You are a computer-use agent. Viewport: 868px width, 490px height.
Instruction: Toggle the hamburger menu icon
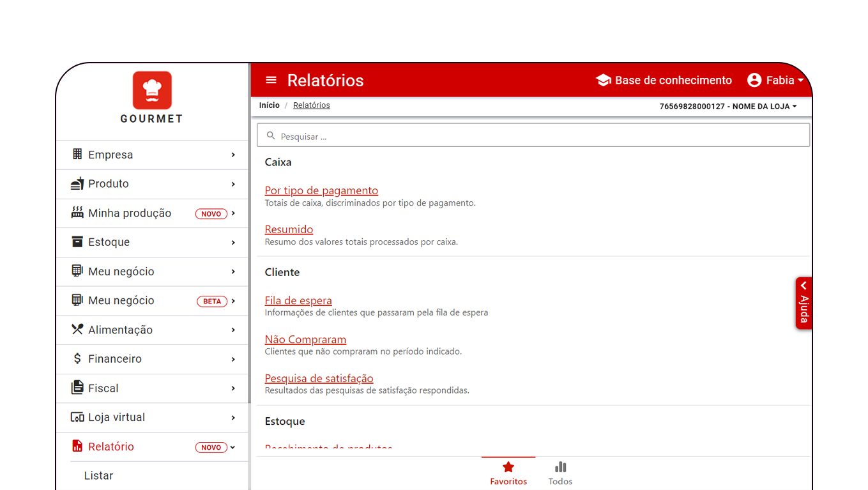coord(271,80)
